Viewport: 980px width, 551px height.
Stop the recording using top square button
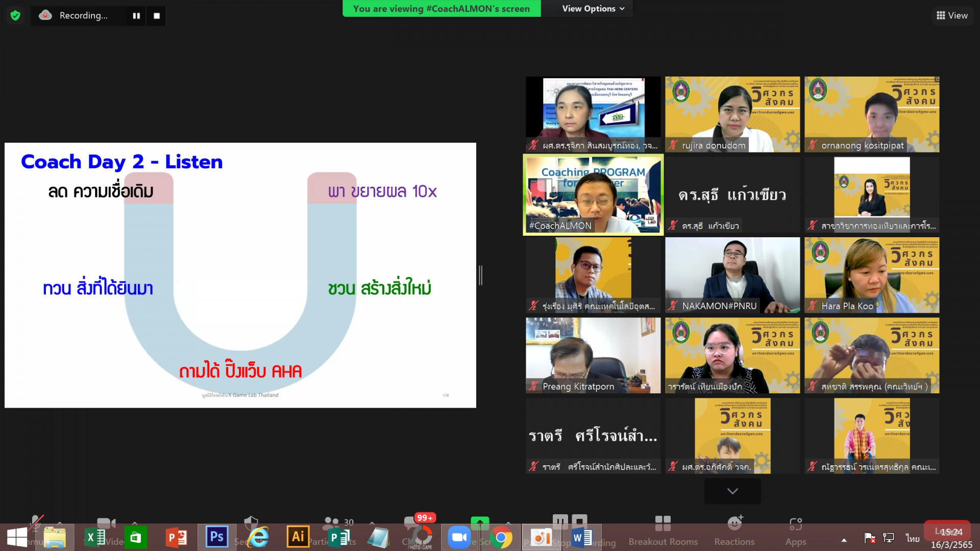coord(157,16)
